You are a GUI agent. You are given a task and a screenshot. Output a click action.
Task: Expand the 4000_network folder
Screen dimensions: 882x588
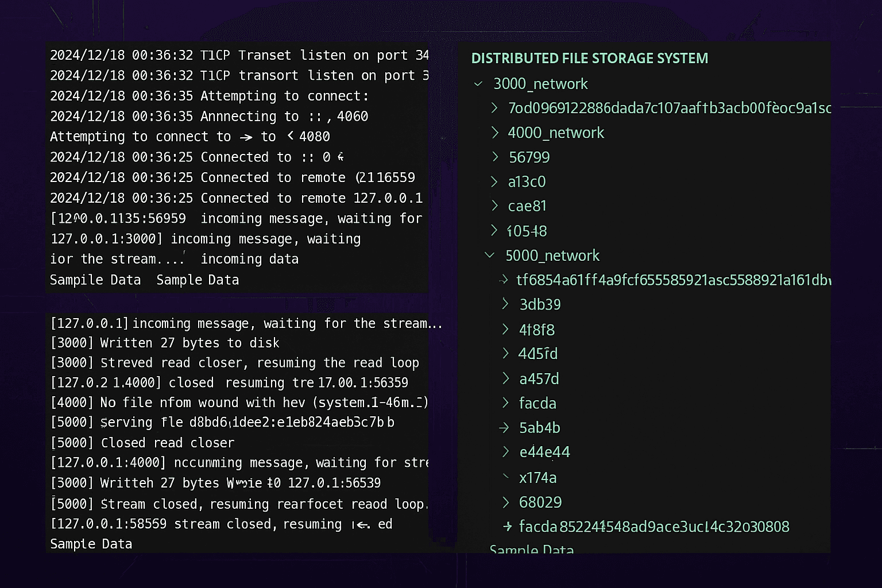click(495, 133)
